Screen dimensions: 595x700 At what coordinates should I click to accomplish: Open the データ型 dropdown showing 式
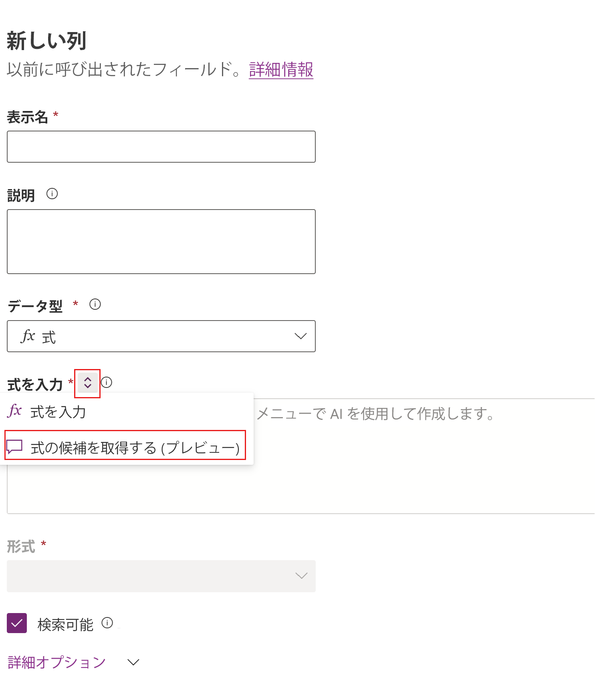coord(161,336)
